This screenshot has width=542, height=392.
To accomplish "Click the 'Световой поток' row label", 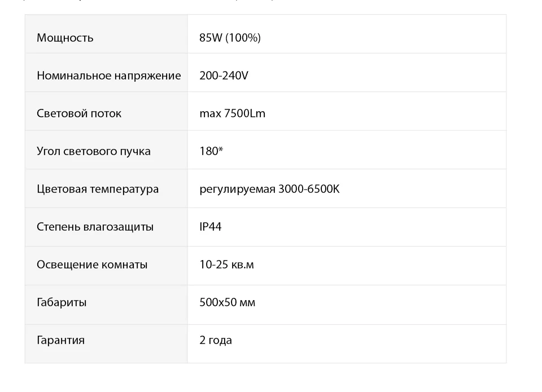I will 79,113.
